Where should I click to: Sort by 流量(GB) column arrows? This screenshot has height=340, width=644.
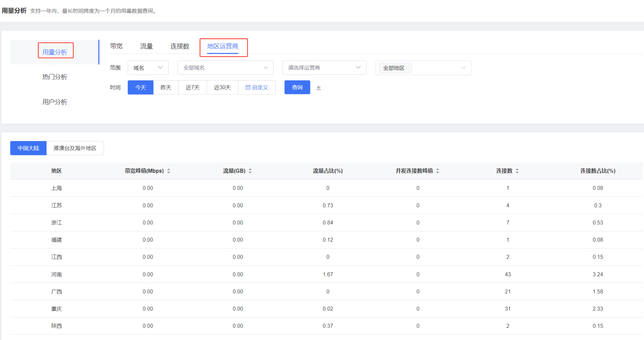click(250, 171)
